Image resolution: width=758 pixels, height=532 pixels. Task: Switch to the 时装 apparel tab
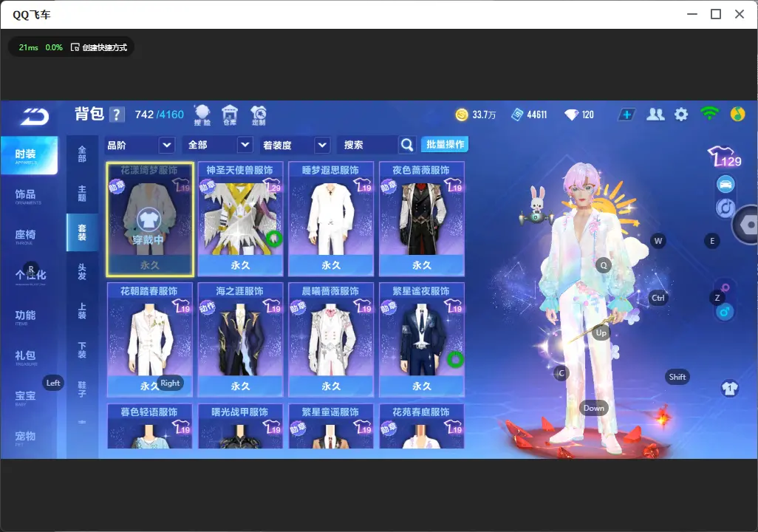click(x=29, y=154)
